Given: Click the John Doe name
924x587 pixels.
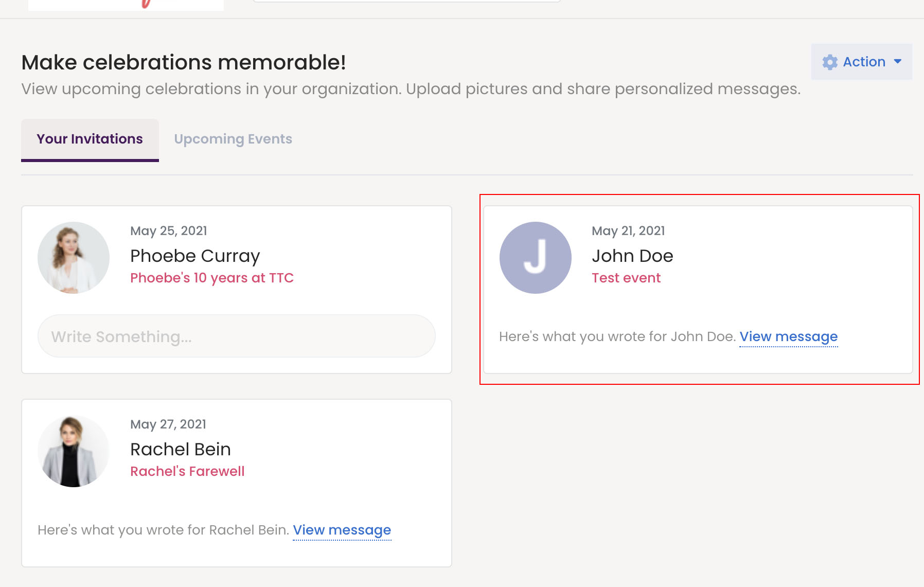Looking at the screenshot, I should (x=632, y=256).
